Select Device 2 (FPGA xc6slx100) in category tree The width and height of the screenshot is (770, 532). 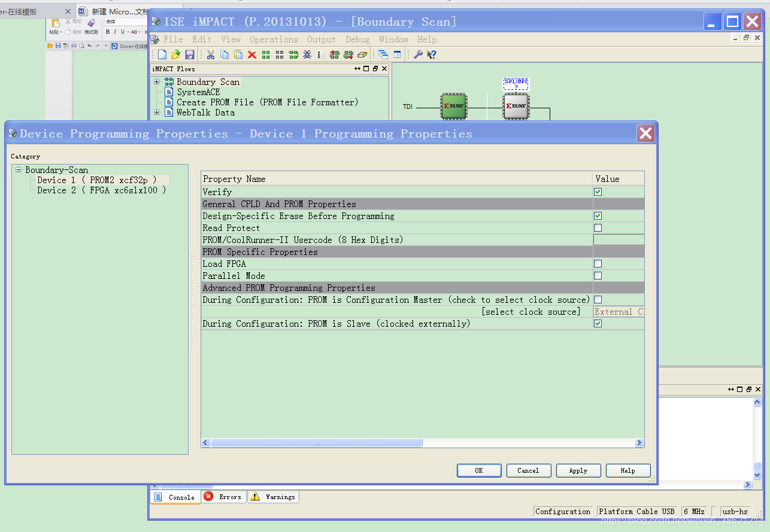tap(101, 190)
